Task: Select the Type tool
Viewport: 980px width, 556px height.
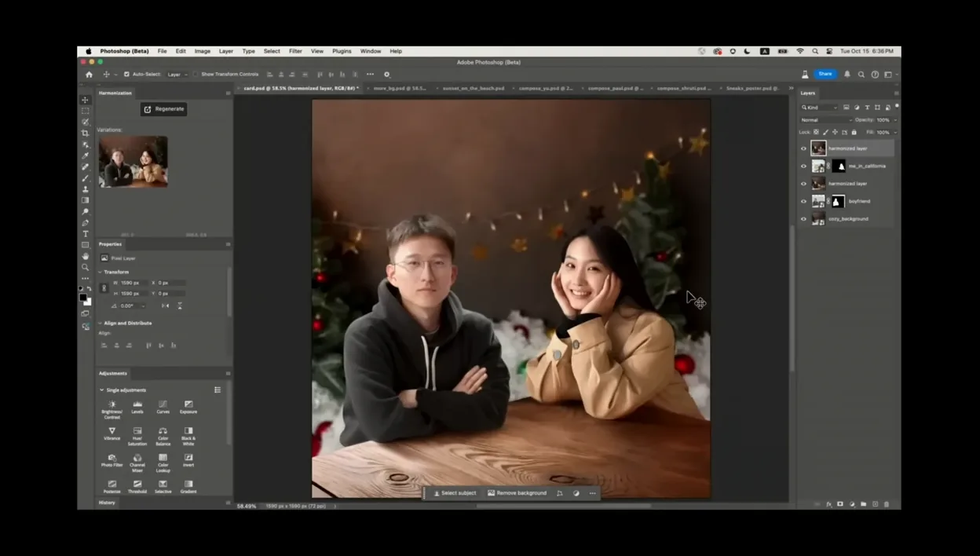Action: tap(86, 234)
